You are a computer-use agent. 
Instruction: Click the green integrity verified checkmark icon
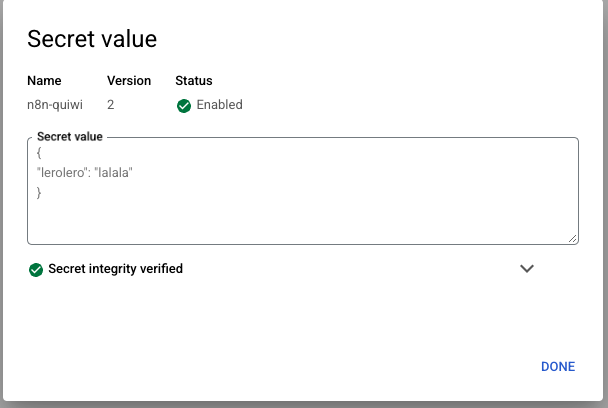point(36,270)
